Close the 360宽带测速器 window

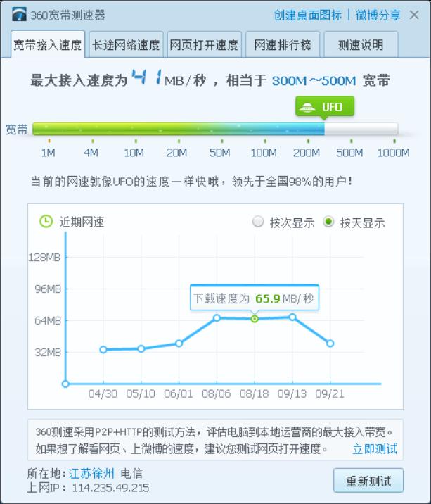414,15
